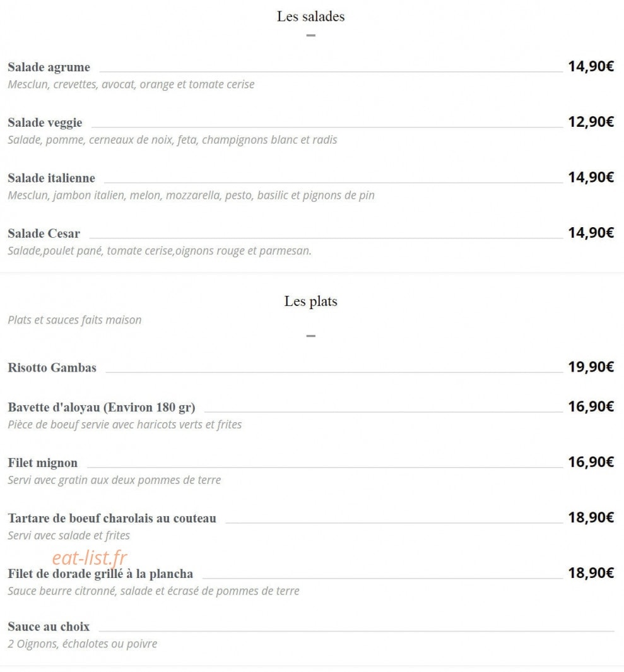Click the Les salades section heading
This screenshot has width=624, height=672.
click(310, 16)
